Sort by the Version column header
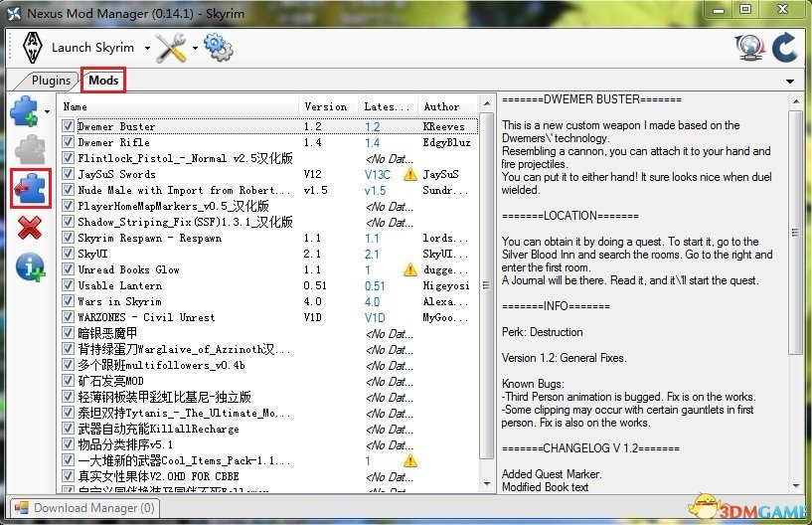The image size is (812, 525). [x=328, y=106]
